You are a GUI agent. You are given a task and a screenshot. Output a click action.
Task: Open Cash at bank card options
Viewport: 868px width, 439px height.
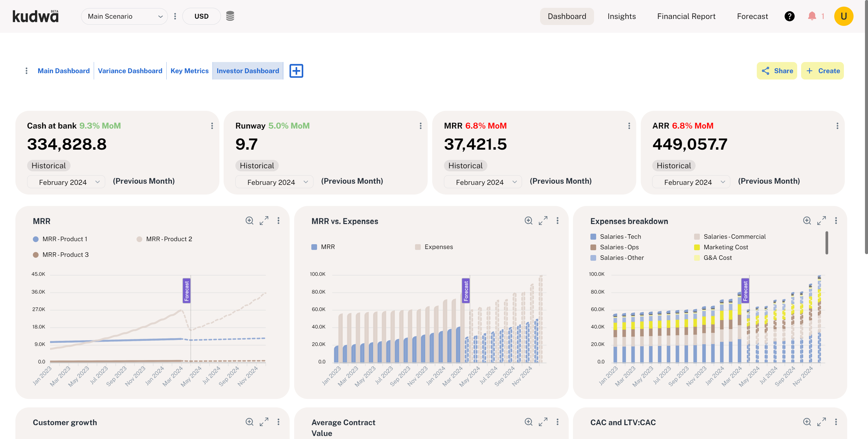[x=212, y=126]
